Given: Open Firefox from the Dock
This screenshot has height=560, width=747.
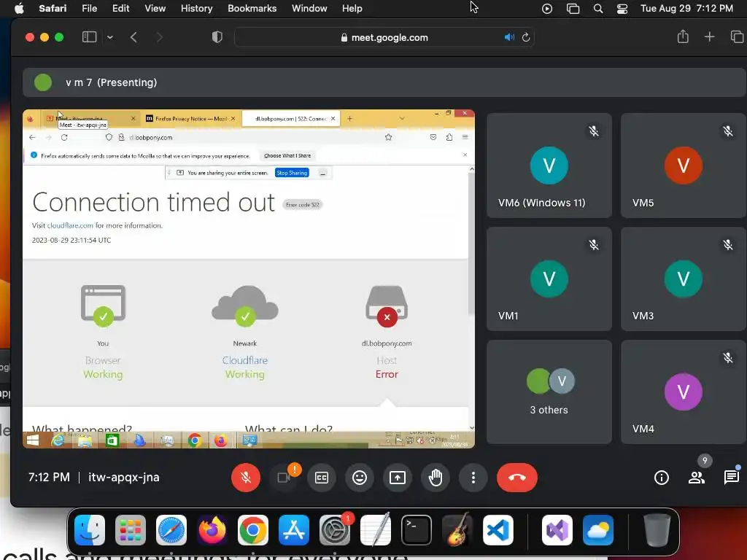Looking at the screenshot, I should (212, 530).
